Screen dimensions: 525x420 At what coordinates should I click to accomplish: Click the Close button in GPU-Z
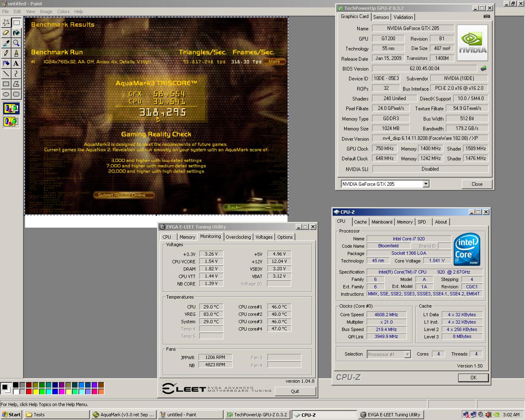(477, 184)
